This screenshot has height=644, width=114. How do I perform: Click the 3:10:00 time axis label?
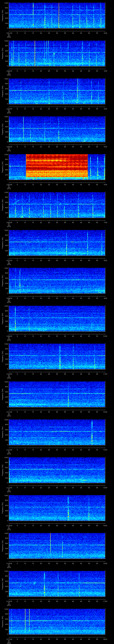tap(9, 374)
